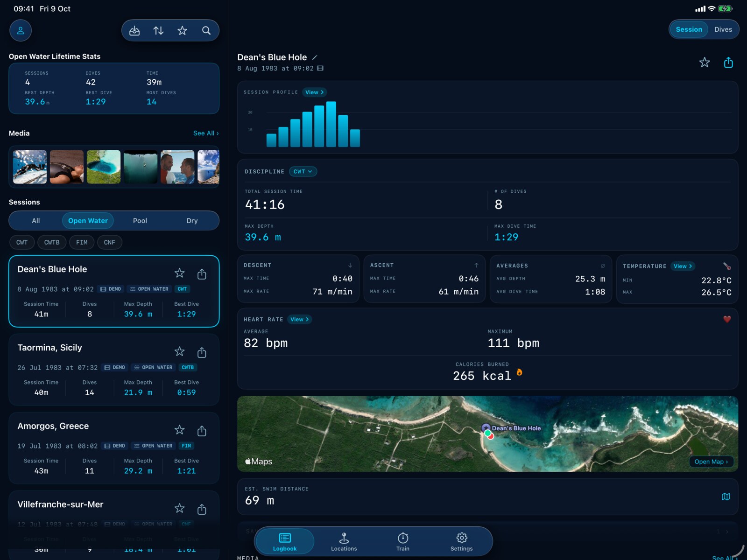This screenshot has height=560, width=747.
Task: Tap the tallest bar in session profile
Action: click(x=331, y=124)
